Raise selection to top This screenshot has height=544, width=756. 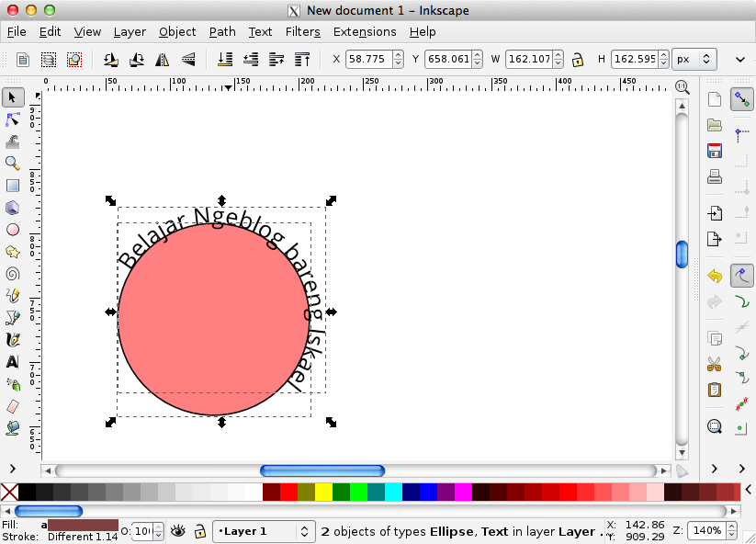coord(302,60)
